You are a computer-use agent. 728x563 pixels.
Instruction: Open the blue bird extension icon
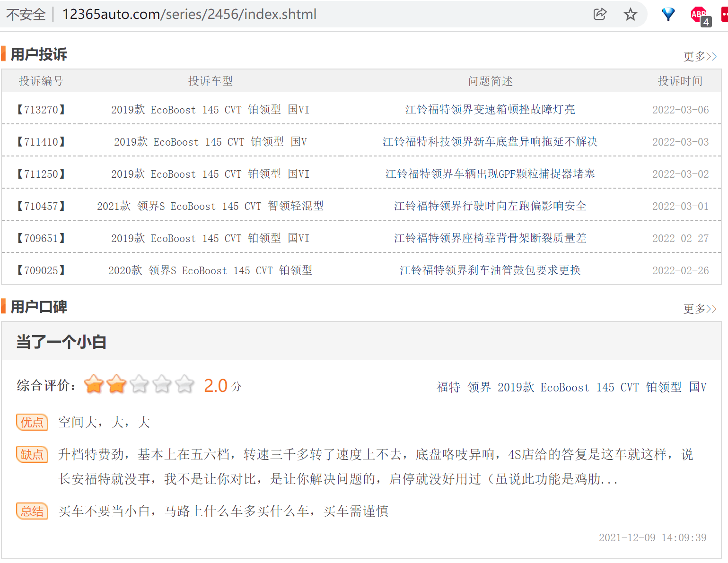(x=668, y=14)
